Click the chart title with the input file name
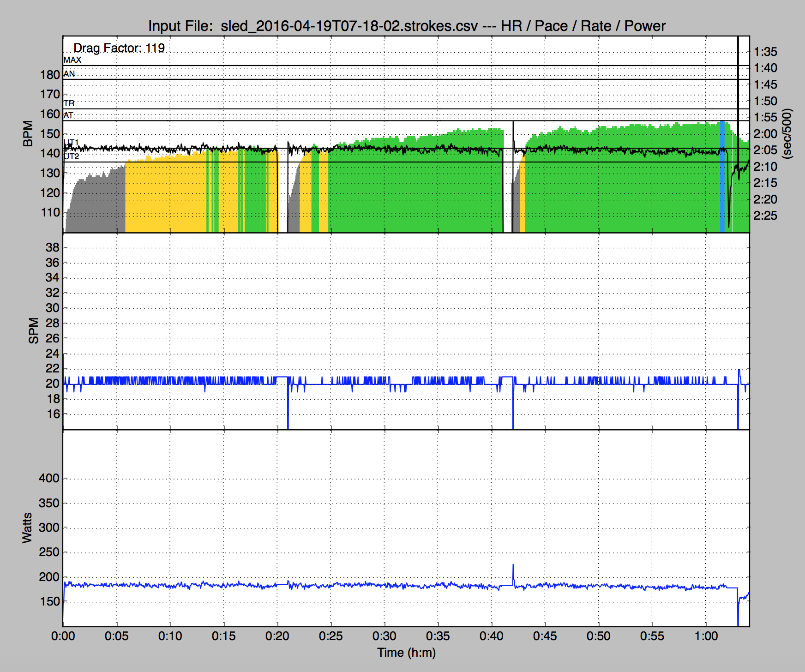805x672 pixels. (x=407, y=26)
